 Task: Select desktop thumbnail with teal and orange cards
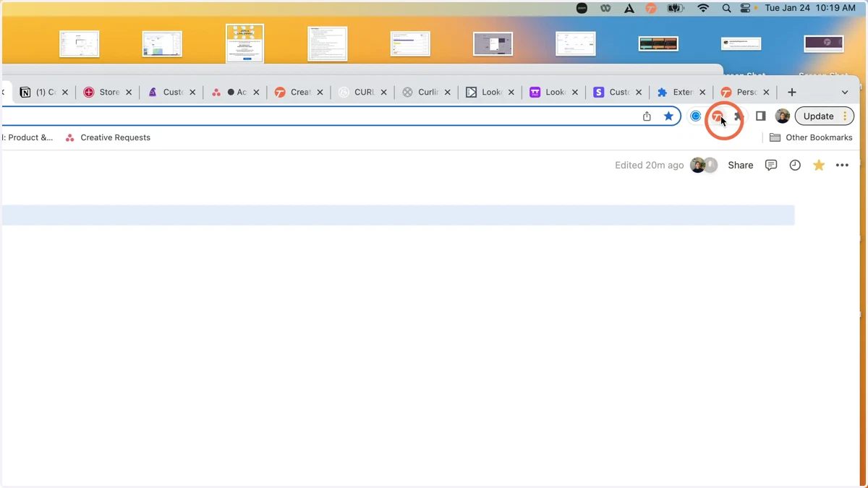coord(658,43)
